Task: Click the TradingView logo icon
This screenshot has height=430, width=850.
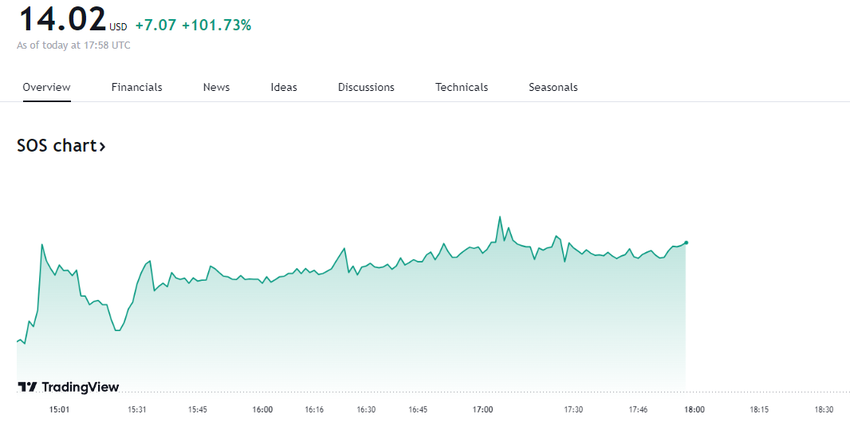Action: point(28,387)
